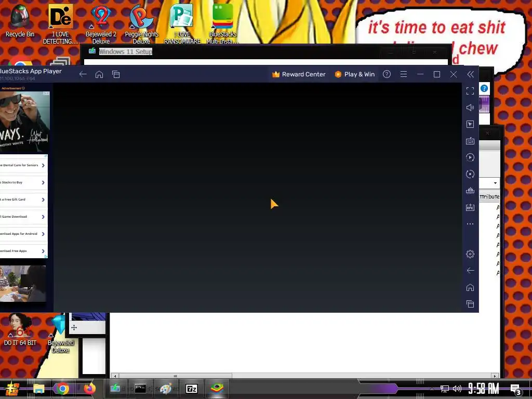Switch to Paint palette taskbar item
The height and width of the screenshot is (399, 532).
coord(166,389)
